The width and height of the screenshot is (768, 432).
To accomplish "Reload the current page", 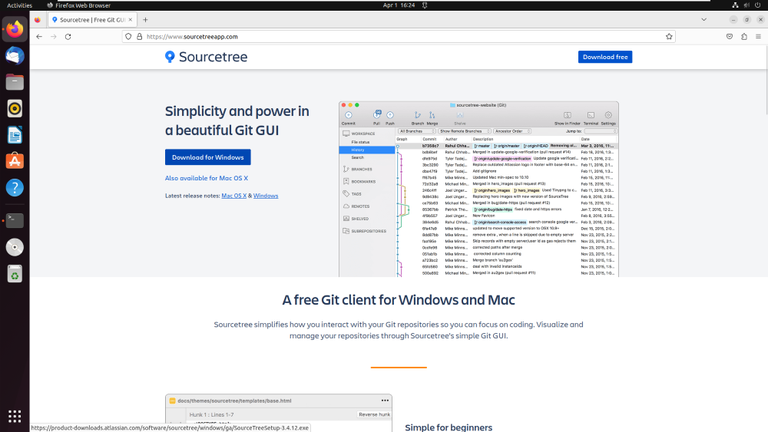I will (x=68, y=37).
